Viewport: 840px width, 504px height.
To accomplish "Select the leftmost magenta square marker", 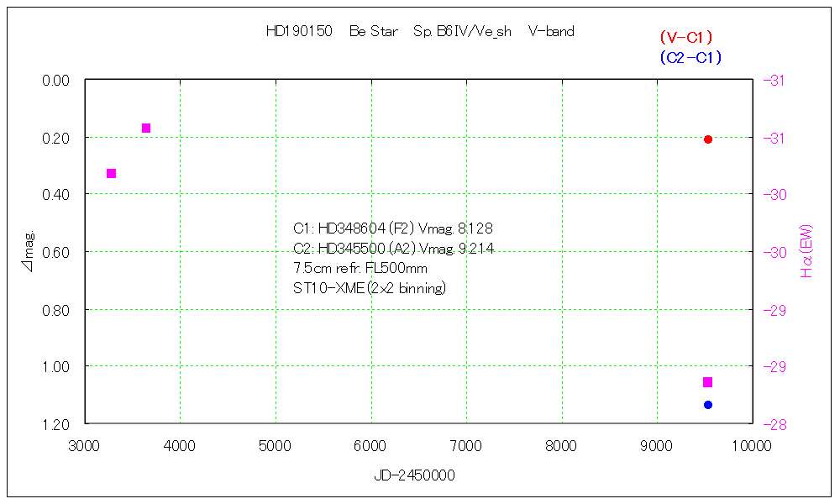I will point(111,174).
